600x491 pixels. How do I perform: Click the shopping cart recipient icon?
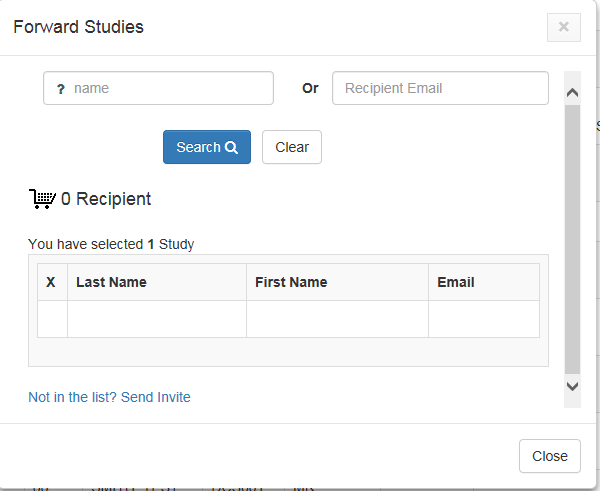point(42,199)
